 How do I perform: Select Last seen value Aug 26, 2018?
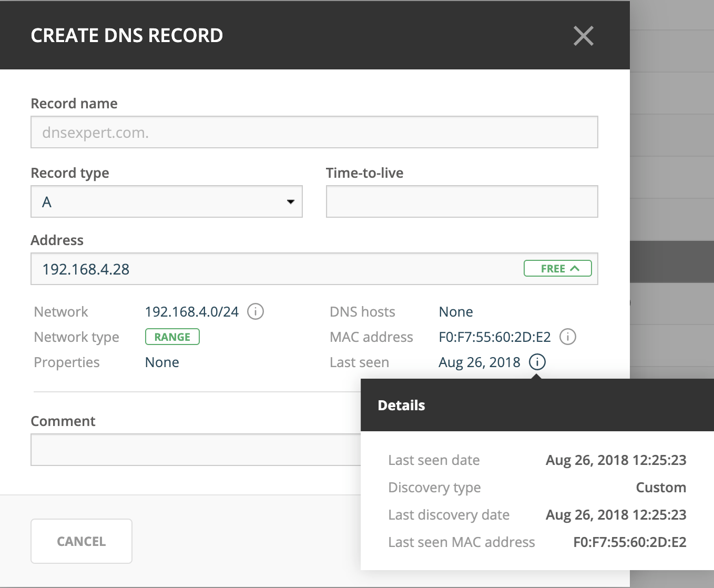[x=480, y=362]
